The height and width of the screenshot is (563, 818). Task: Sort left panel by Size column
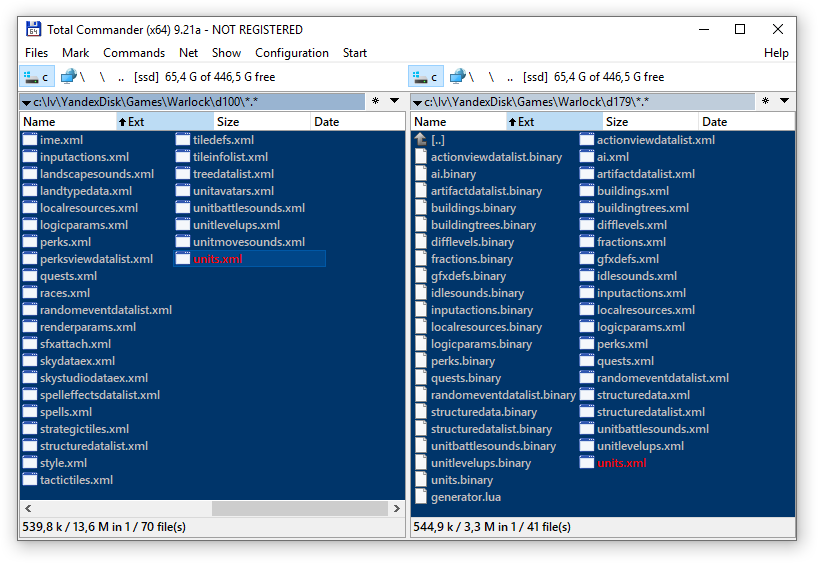[x=262, y=122]
